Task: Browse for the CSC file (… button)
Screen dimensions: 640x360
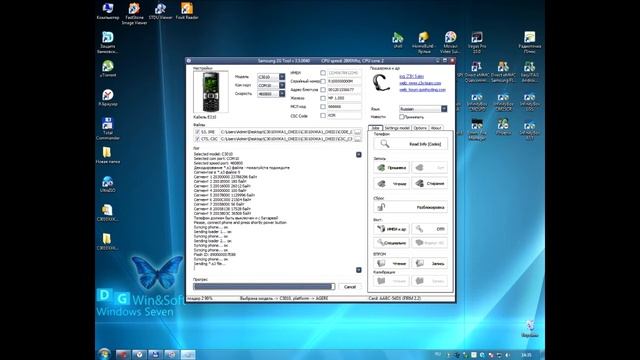Action: click(358, 139)
